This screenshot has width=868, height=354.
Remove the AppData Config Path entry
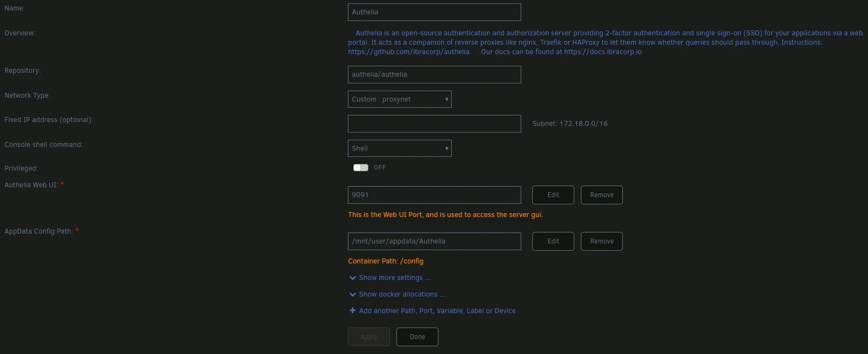pos(601,241)
